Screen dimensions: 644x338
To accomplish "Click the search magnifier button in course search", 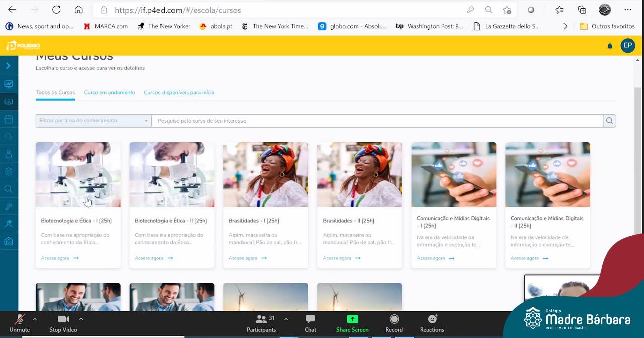I will [609, 121].
